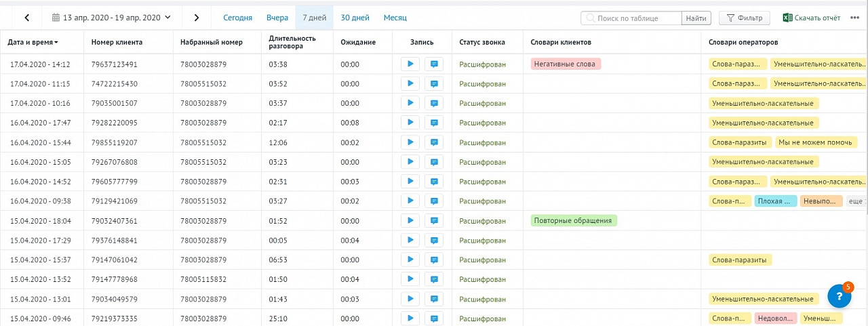Play recording for call 17.04.2020 - 10:16
The width and height of the screenshot is (868, 326).
410,103
